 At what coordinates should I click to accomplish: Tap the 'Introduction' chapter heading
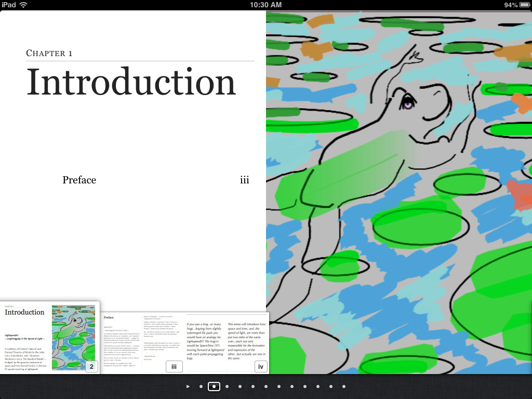pyautogui.click(x=131, y=82)
